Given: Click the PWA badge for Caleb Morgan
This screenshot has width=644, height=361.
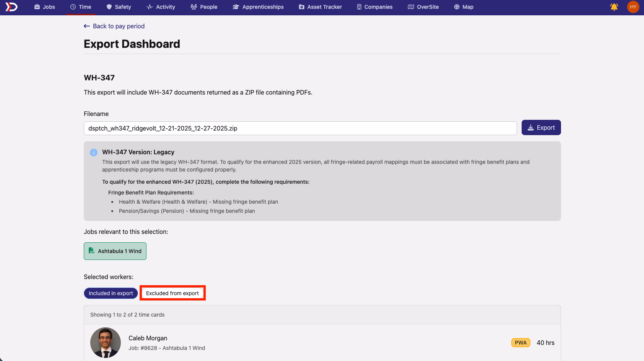Looking at the screenshot, I should coord(520,343).
